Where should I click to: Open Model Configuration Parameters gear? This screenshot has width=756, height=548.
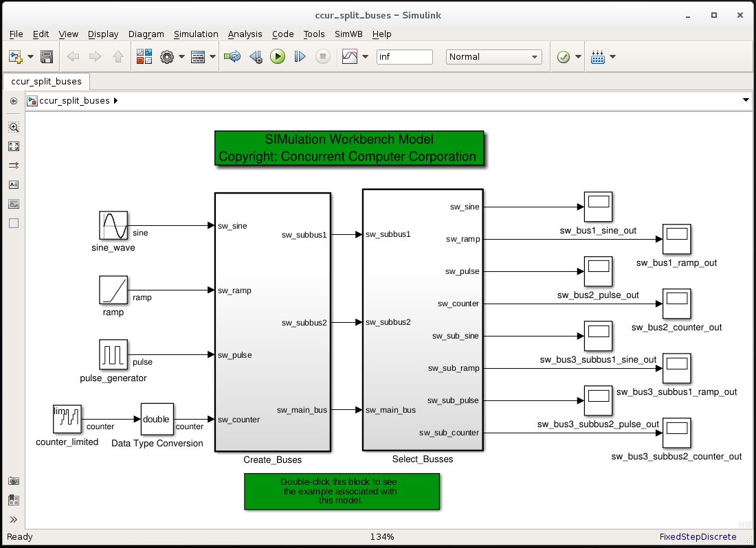point(166,57)
